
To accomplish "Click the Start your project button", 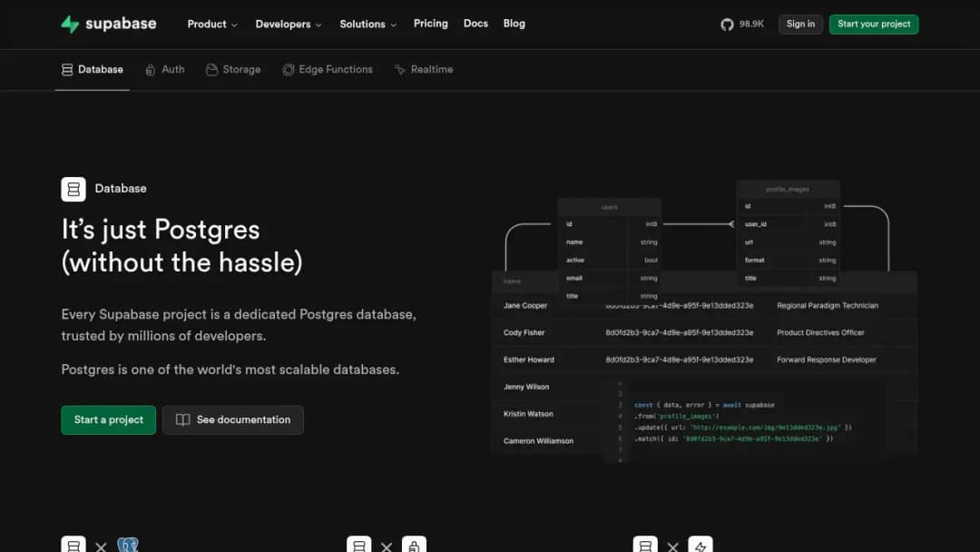I will pos(874,25).
